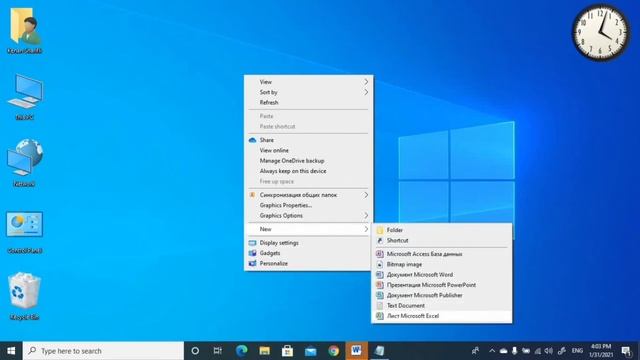Choose Always keep on this device
The width and height of the screenshot is (640, 360).
tap(308, 171)
